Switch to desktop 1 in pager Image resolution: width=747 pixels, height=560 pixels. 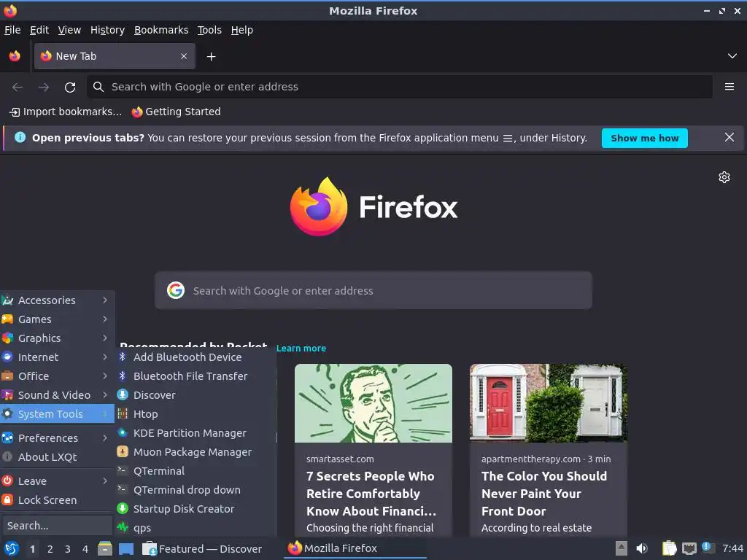[32, 549]
